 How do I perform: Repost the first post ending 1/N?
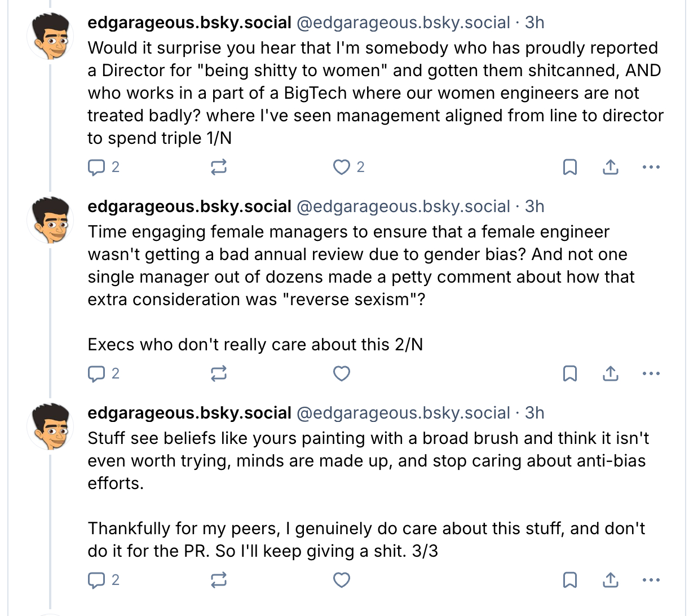219,167
